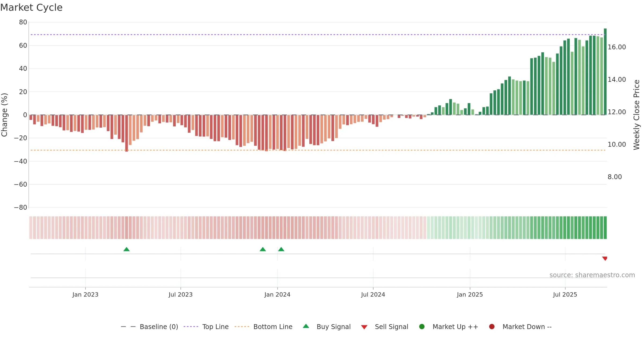Image resolution: width=644 pixels, height=362 pixels.
Task: Click the tallest green bar at the far right
Action: [605, 72]
